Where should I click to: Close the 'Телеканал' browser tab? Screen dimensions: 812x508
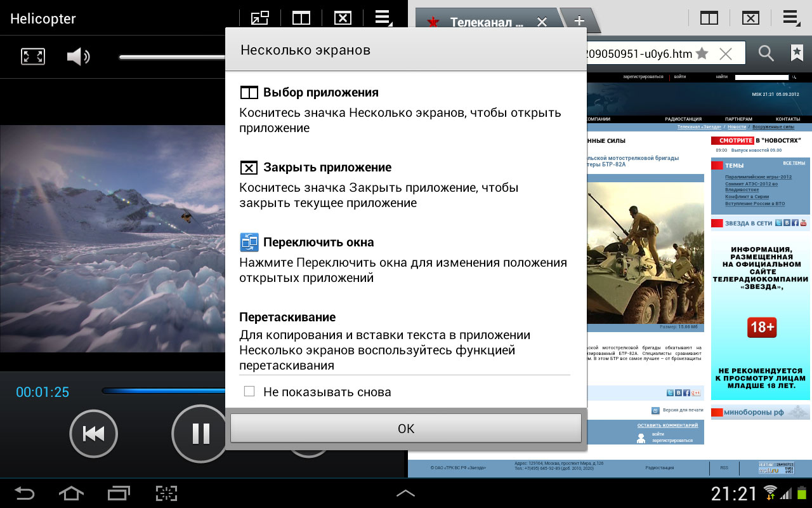(x=542, y=22)
